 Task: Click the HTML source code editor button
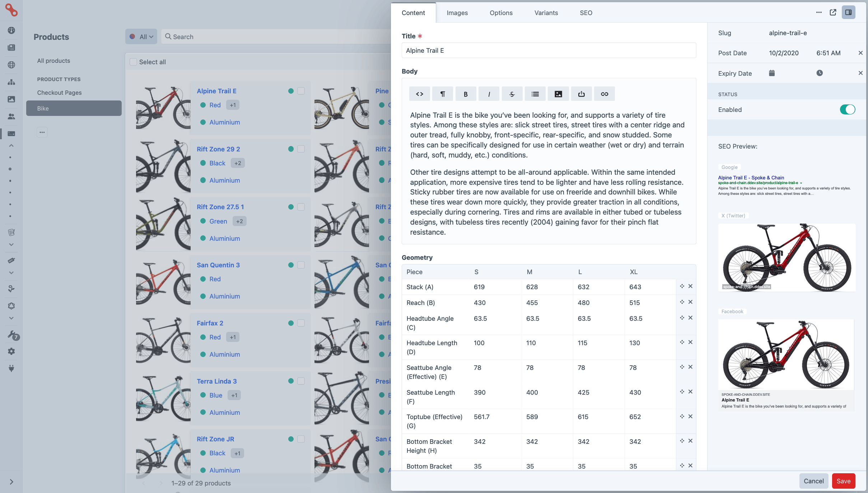point(419,94)
